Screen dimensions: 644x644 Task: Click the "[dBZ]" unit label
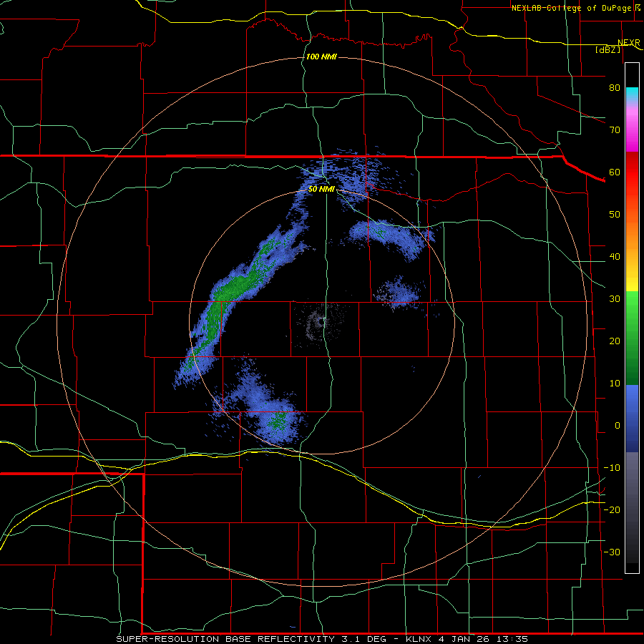click(x=608, y=50)
